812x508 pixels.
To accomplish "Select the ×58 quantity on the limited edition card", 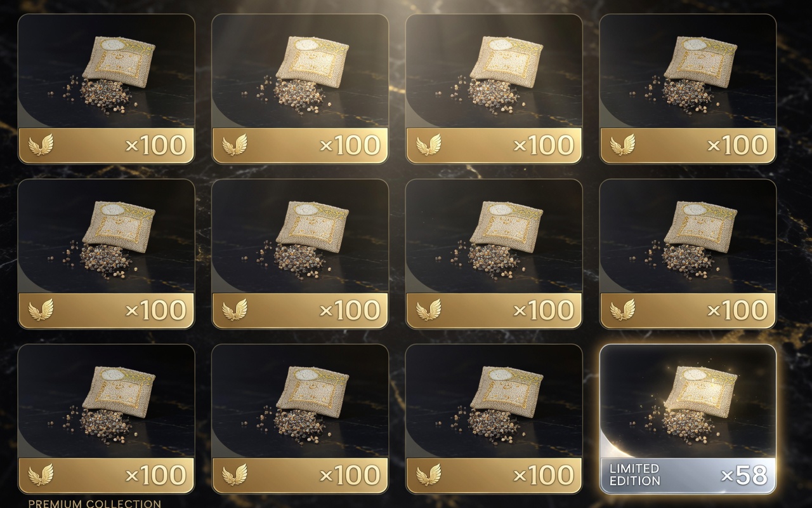I will pos(744,476).
